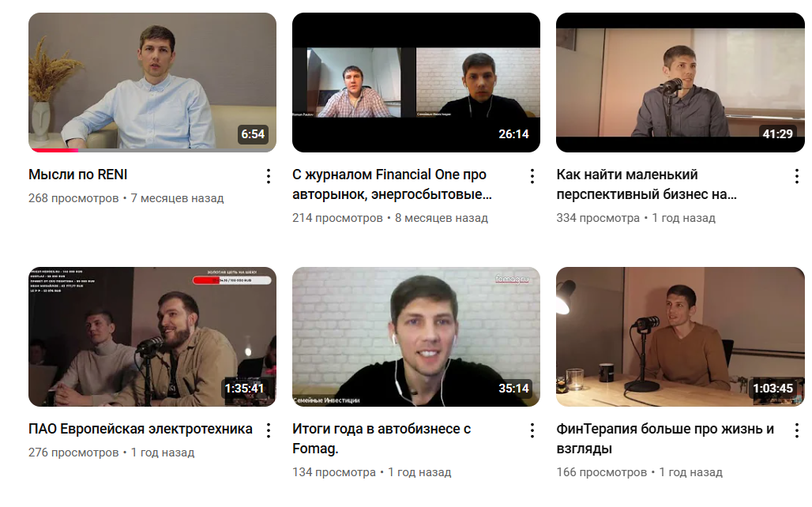Open the 26:14 Financial One interview thumbnail
812x507 pixels.
pos(416,82)
